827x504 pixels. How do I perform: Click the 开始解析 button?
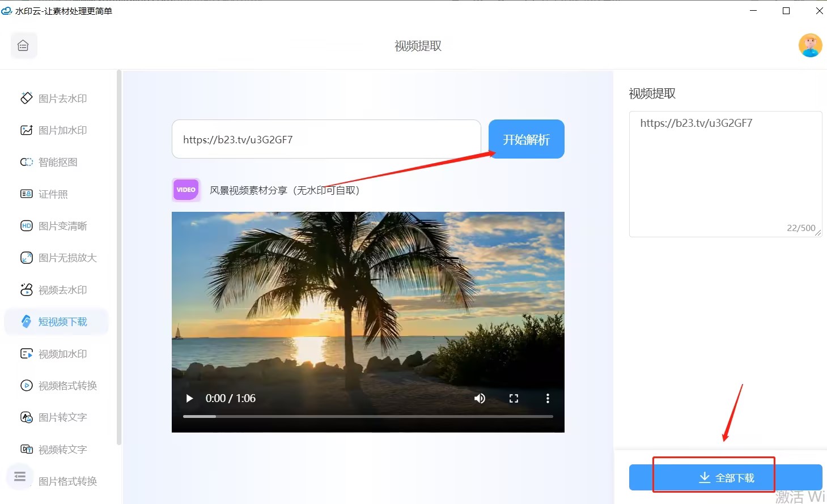click(527, 139)
